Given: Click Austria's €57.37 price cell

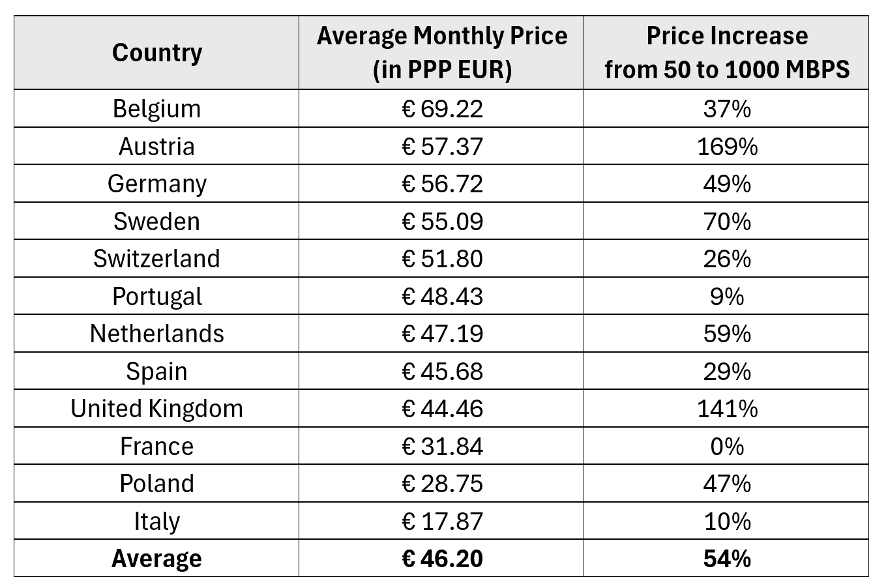Looking at the screenshot, I should point(442,146).
